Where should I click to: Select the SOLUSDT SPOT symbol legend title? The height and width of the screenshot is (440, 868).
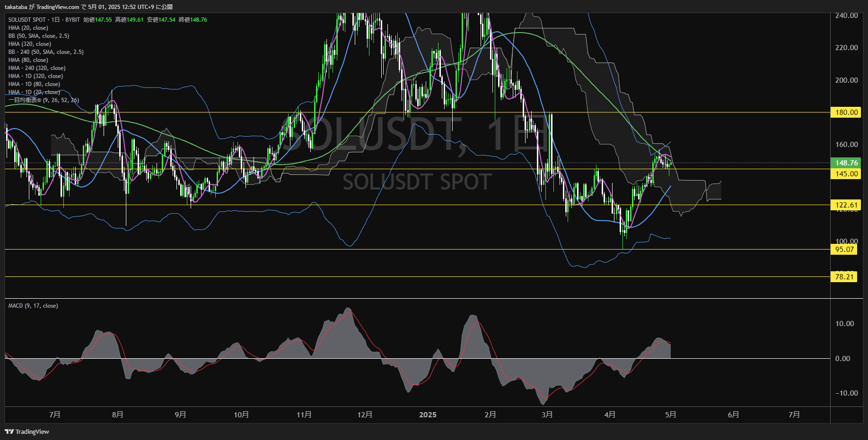tap(44, 20)
